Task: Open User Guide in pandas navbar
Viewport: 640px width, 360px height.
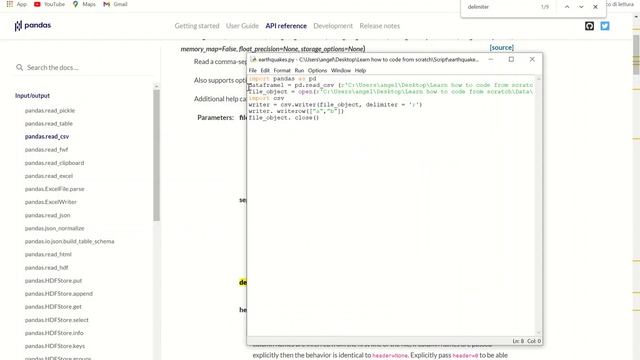Action: [242, 26]
